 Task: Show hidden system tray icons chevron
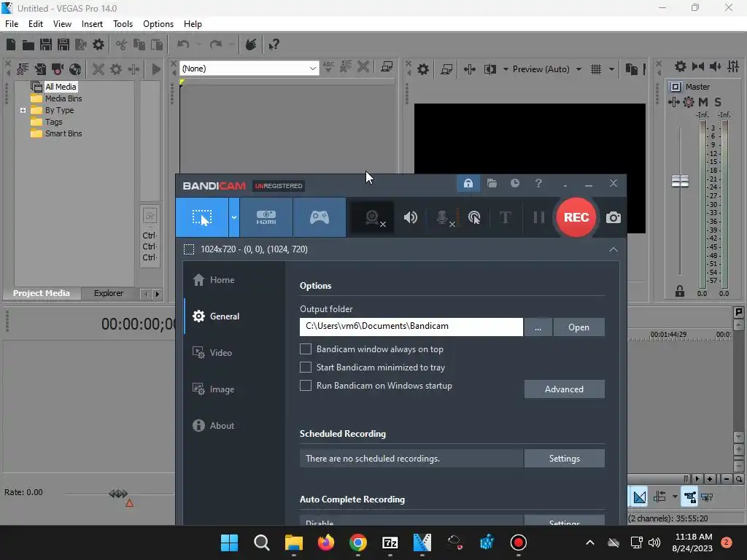click(589, 542)
